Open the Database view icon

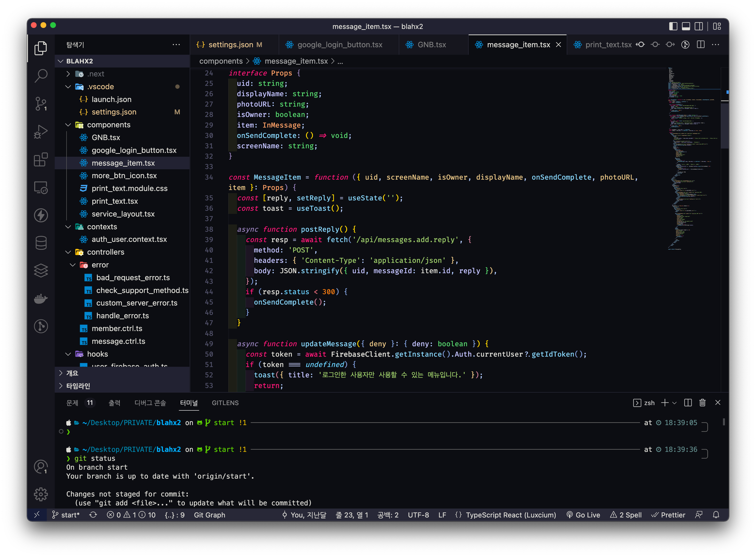[x=41, y=243]
